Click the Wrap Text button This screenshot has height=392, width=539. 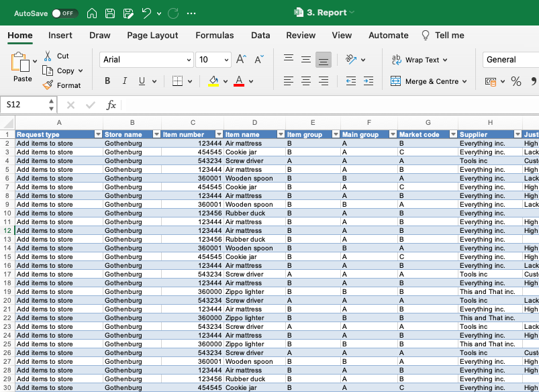tap(420, 60)
